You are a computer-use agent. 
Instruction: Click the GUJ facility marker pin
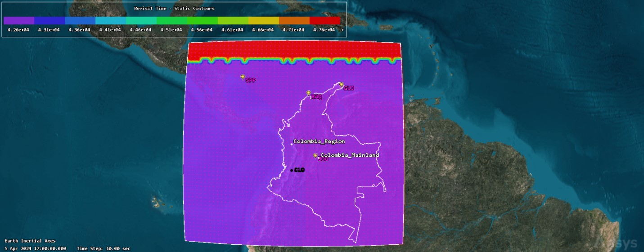pos(341,84)
